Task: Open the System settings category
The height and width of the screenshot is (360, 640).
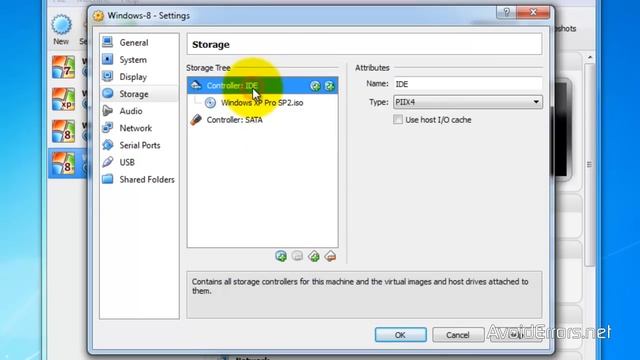Action: click(133, 60)
